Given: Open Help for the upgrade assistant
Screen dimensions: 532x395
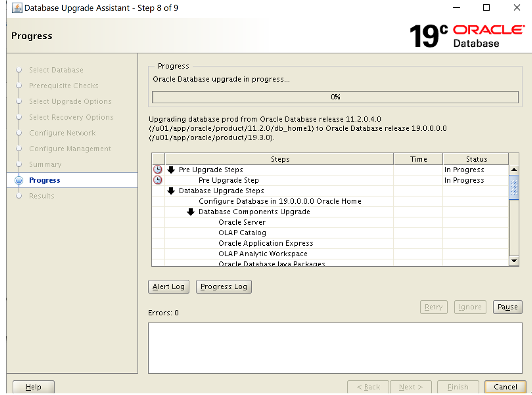Looking at the screenshot, I should tap(34, 387).
